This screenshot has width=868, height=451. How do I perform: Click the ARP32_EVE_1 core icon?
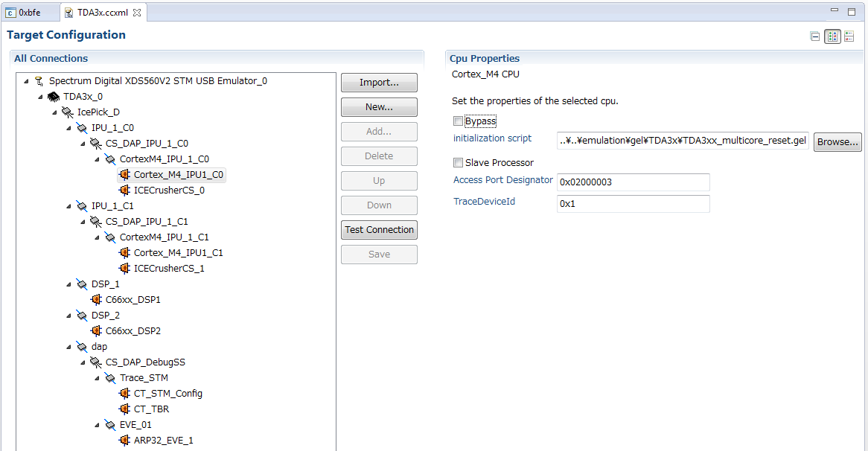click(x=124, y=440)
